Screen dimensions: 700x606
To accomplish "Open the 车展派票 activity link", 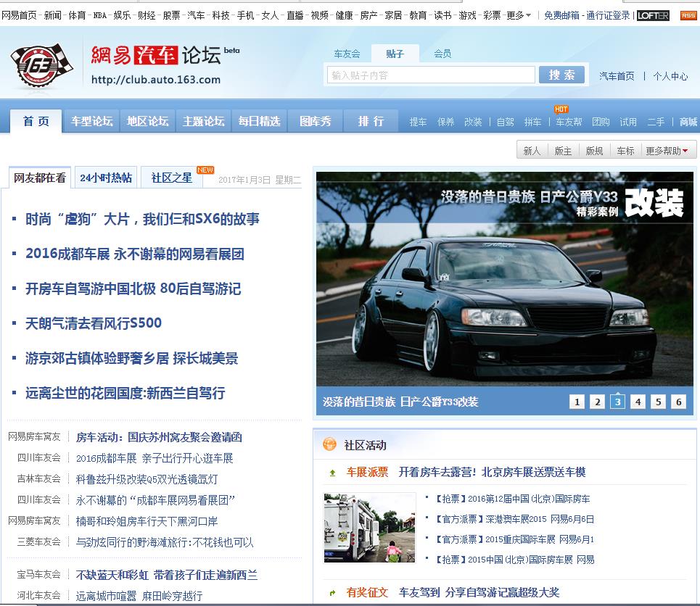I will coord(368,472).
